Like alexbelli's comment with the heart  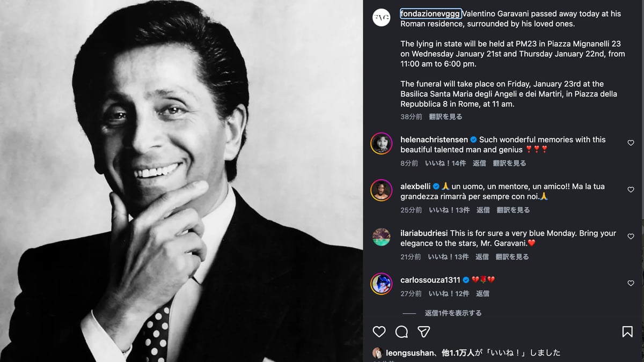coord(631,190)
